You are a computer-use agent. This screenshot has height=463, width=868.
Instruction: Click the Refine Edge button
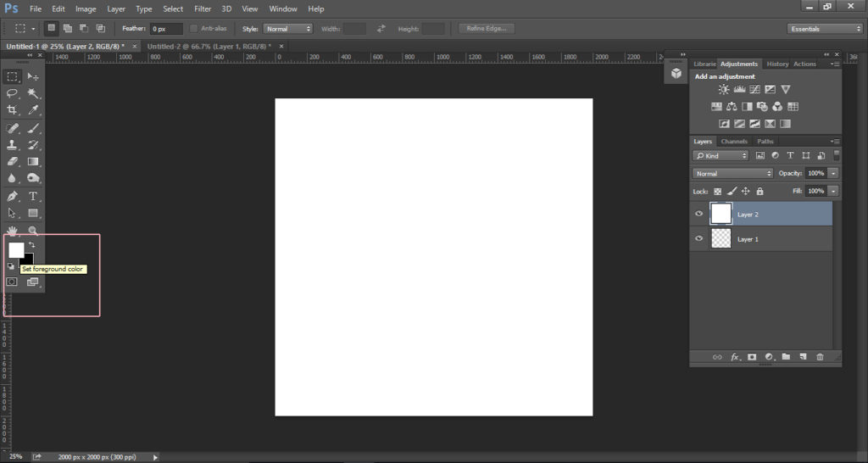click(487, 29)
